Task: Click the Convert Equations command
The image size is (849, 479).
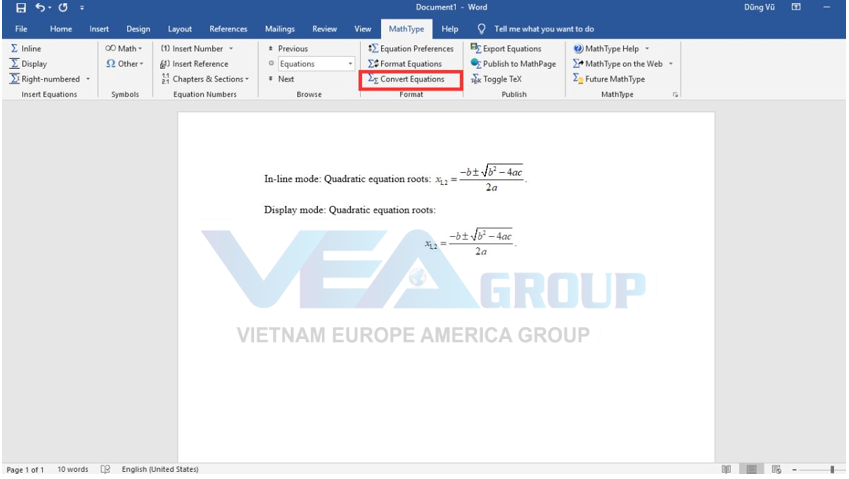Action: click(411, 79)
